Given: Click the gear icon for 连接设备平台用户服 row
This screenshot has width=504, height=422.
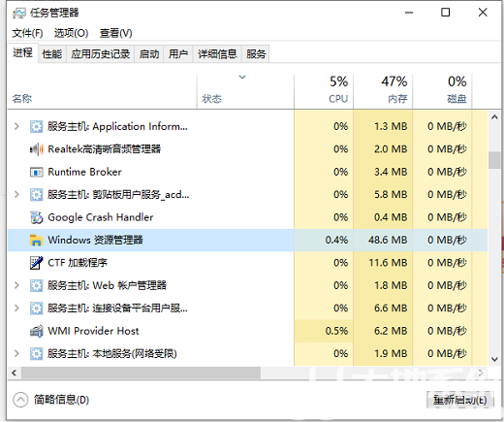Looking at the screenshot, I should coord(36,308).
